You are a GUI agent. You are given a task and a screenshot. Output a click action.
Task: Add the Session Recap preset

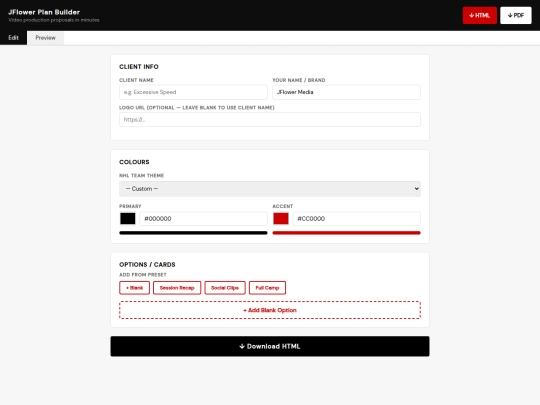tap(177, 288)
